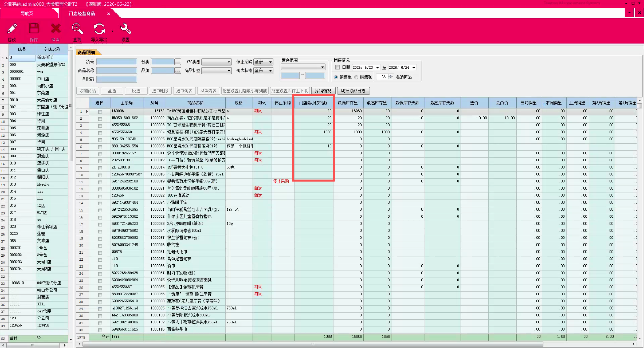The width and height of the screenshot is (644, 348).
Task: Focus the 条形码 input field
Action: pos(116,80)
